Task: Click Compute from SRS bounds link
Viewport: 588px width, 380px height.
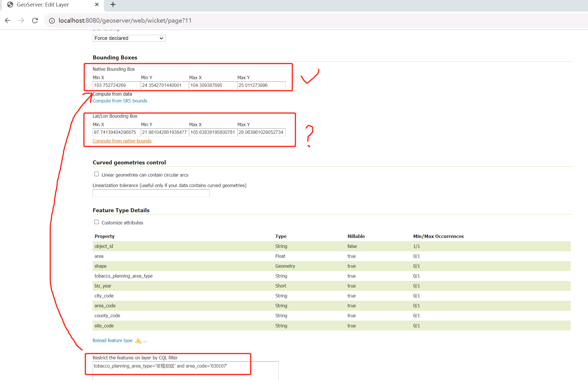Action: (x=120, y=101)
